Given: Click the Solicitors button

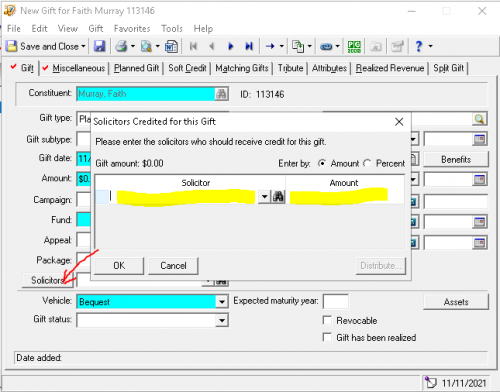Looking at the screenshot, I should pos(47,280).
